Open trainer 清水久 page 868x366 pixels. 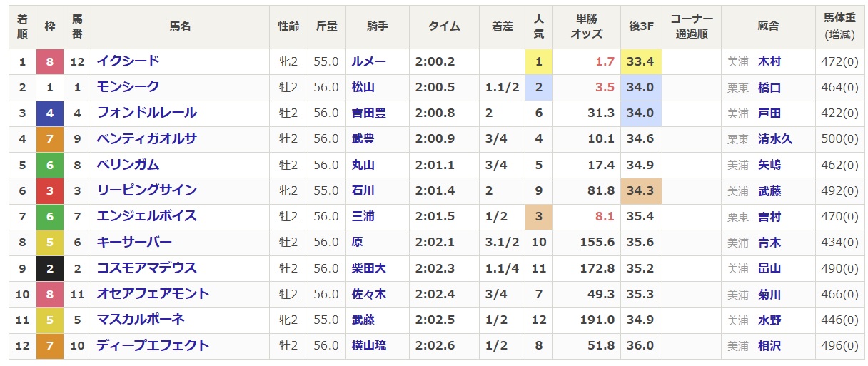775,138
